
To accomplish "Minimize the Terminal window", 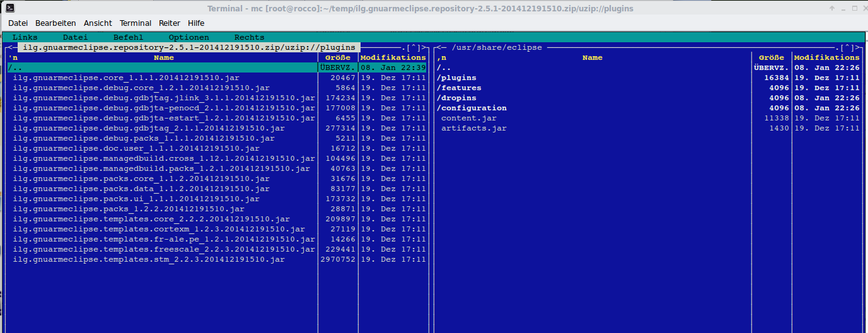I will click(x=843, y=9).
